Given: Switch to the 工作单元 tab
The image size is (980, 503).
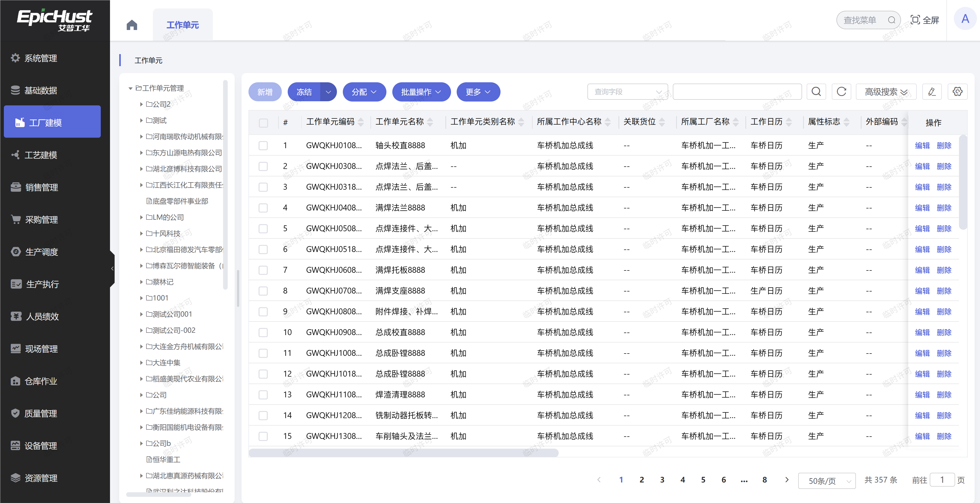Looking at the screenshot, I should point(183,25).
